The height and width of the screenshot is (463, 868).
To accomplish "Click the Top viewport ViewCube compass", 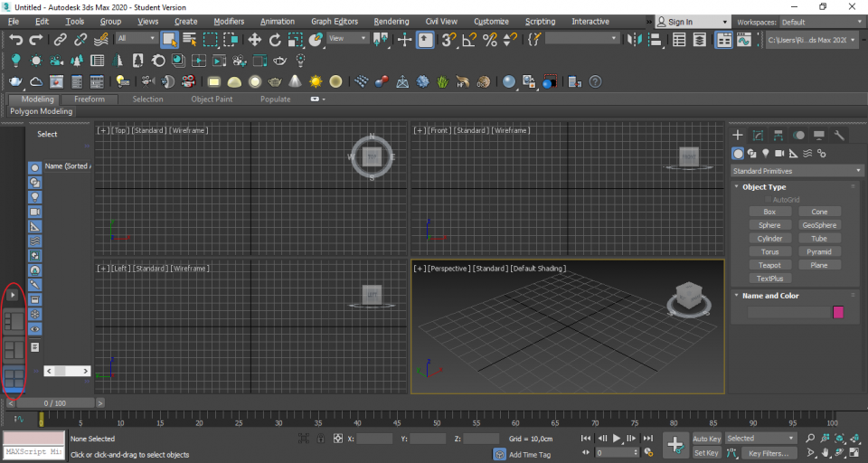I will (372, 156).
